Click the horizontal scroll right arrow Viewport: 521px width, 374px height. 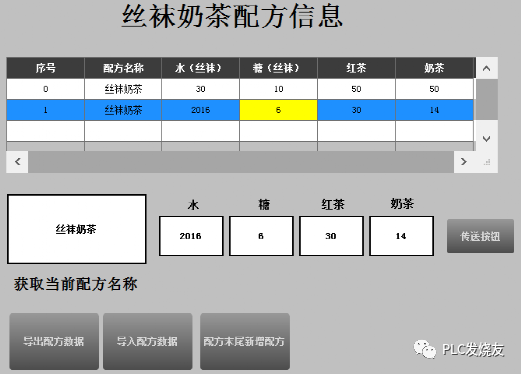(x=464, y=162)
